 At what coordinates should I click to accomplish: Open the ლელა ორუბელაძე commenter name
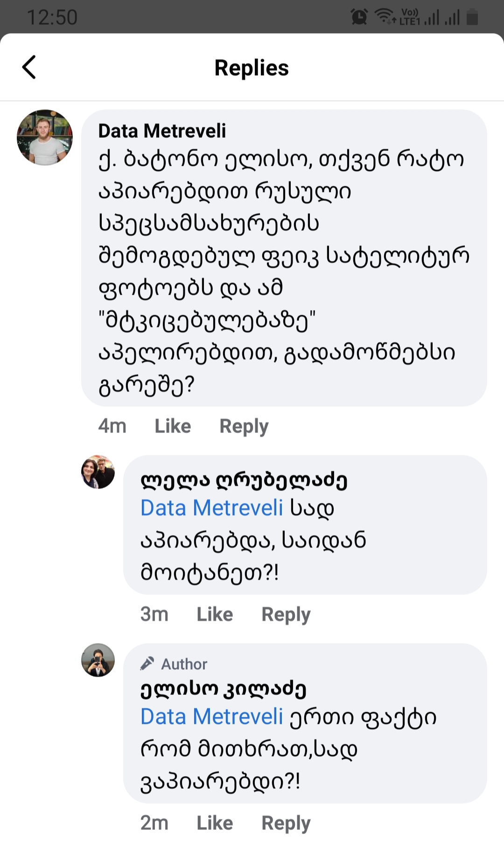(244, 480)
